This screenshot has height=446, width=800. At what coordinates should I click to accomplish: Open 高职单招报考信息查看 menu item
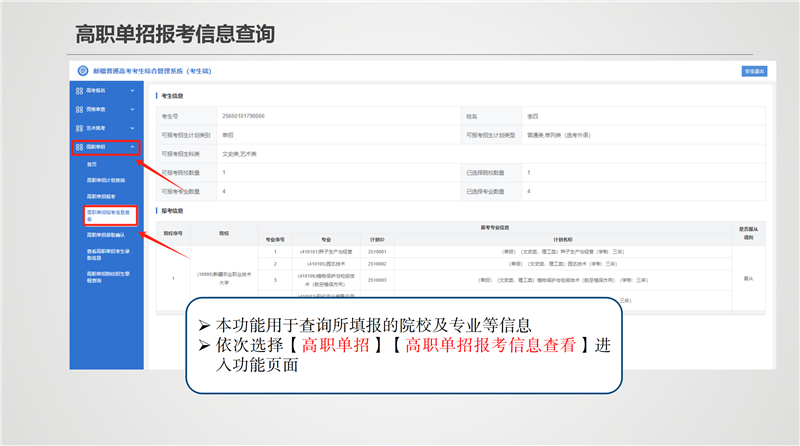(108, 215)
